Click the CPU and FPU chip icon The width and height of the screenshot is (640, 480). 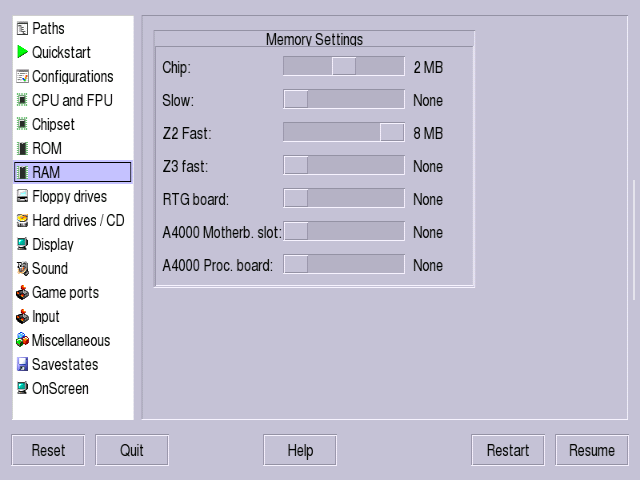click(22, 100)
